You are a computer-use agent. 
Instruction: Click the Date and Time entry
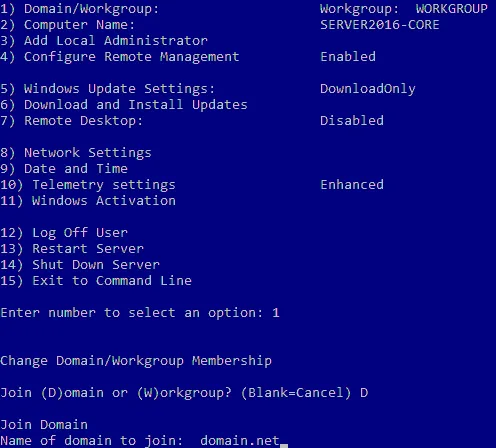pos(64,169)
